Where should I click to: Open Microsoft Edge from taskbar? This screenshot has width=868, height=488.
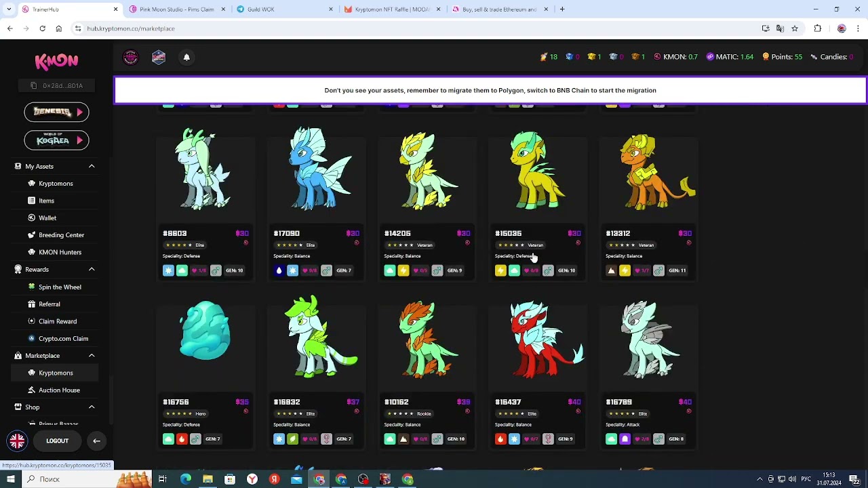click(x=186, y=479)
